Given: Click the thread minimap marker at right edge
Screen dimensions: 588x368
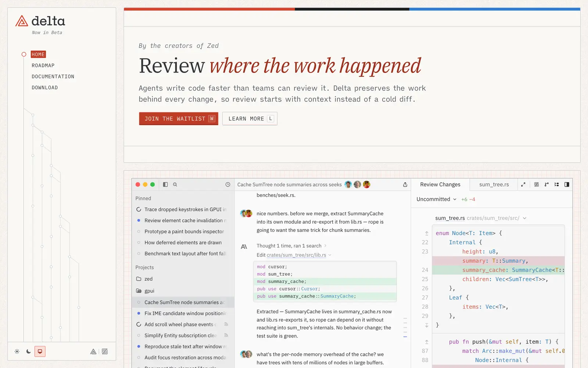Looking at the screenshot, I should click(x=405, y=337).
